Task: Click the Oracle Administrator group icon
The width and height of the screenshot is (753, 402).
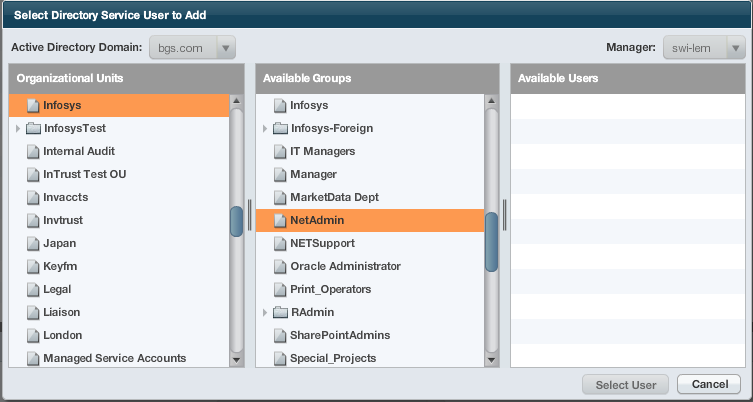Action: [x=280, y=267]
